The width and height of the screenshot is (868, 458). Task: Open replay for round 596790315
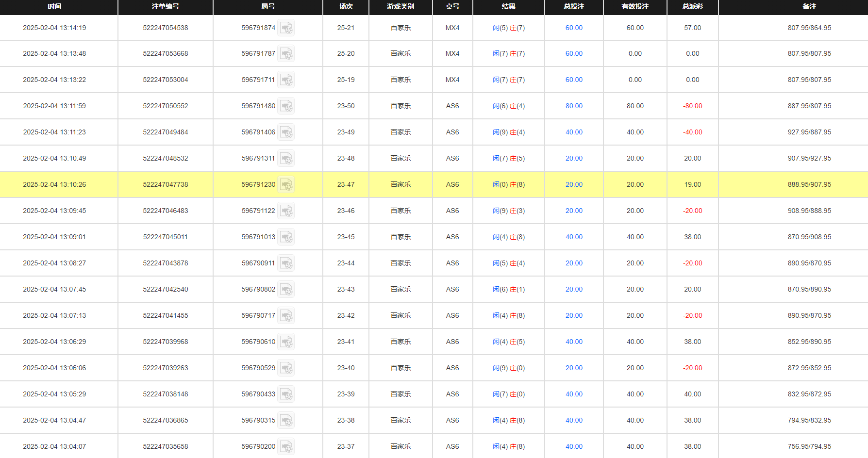[286, 421]
